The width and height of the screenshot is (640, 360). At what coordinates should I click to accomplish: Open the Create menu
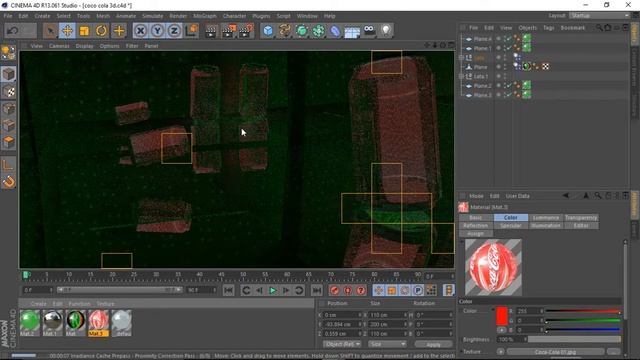coord(42,16)
